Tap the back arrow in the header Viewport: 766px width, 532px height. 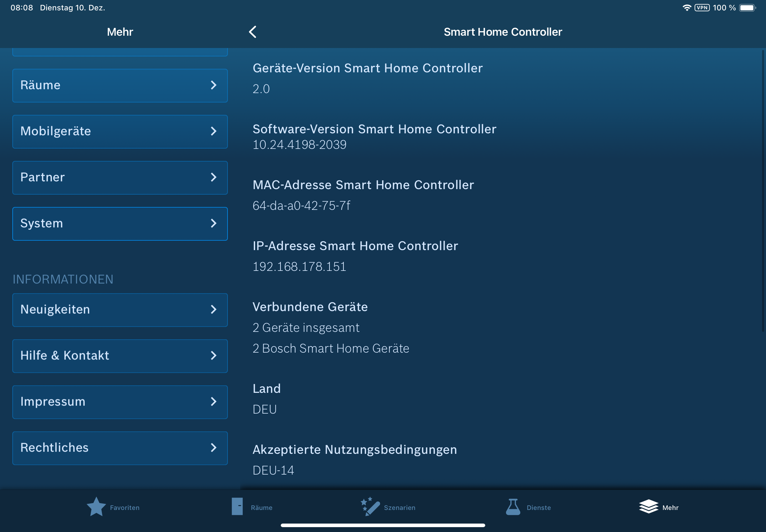tap(253, 32)
